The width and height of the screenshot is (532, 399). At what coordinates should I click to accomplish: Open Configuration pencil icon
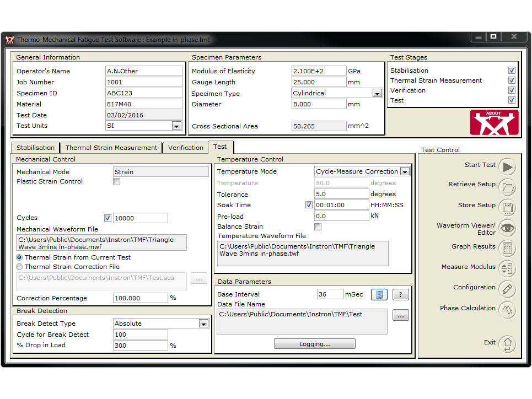(507, 289)
